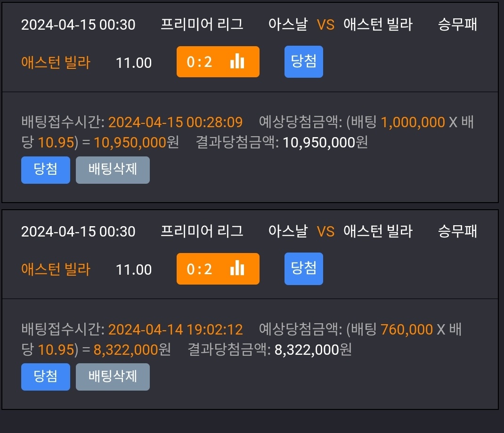Click the 0:2 score in the 1,000,000 bet
Viewport: 504px width, 433px height.
[200, 62]
